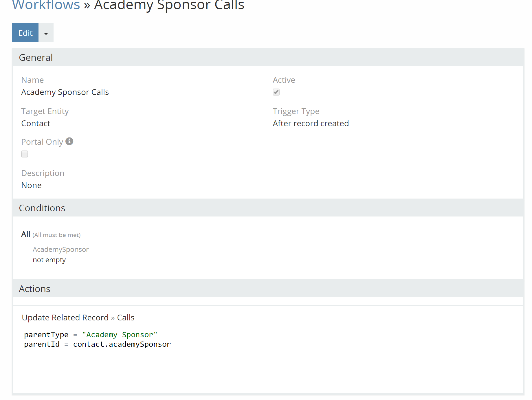Click the 'Update Related Record » Calls' action
Screen dimensions: 532x400
(78, 318)
